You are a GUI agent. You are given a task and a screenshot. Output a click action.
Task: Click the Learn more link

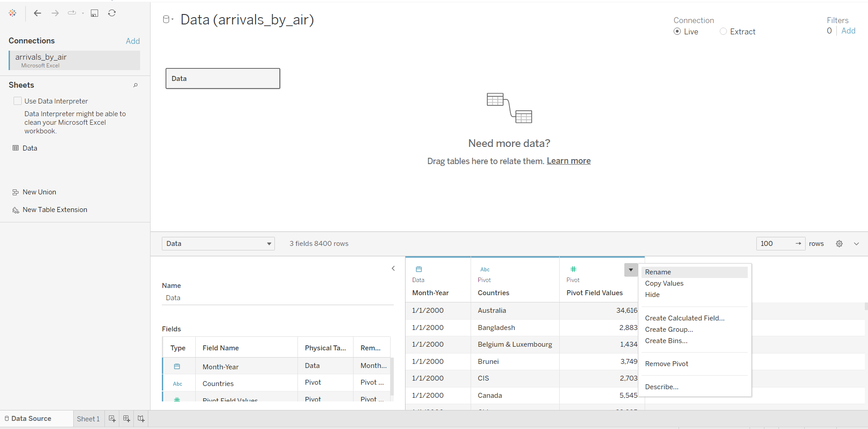tap(568, 161)
